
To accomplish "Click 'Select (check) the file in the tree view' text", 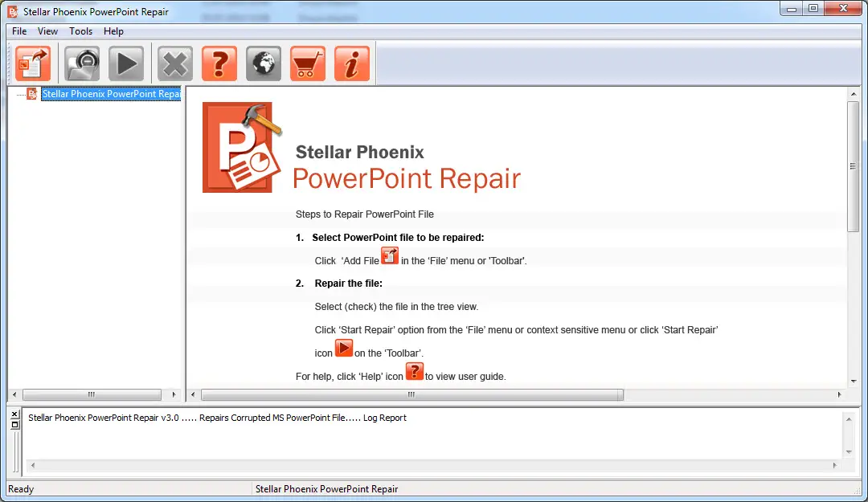I will [x=396, y=307].
